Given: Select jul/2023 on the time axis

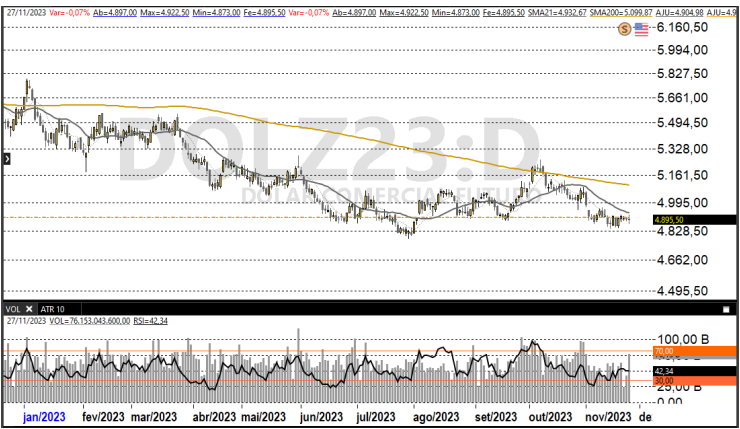Looking at the screenshot, I should [376, 417].
